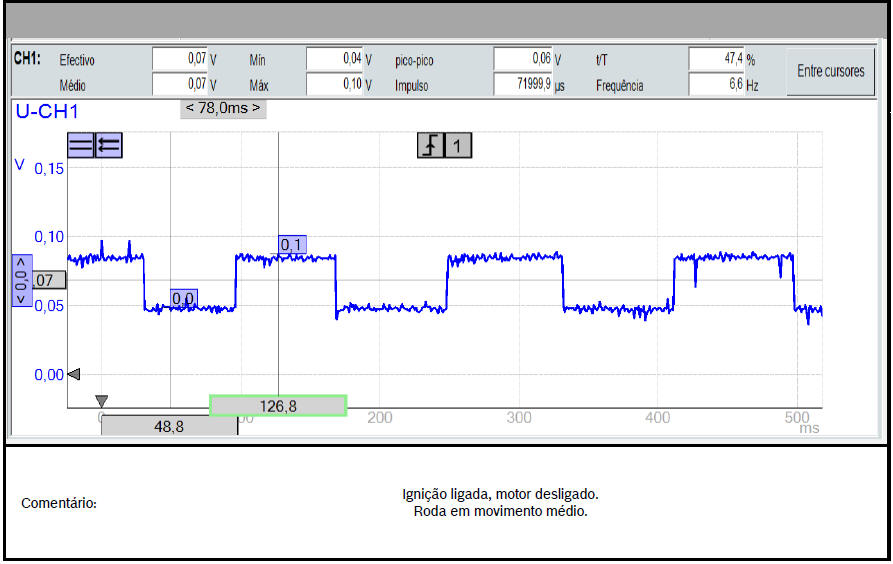Click the 78,0ms cursor time difference label
893x564 pixels.
(x=223, y=108)
